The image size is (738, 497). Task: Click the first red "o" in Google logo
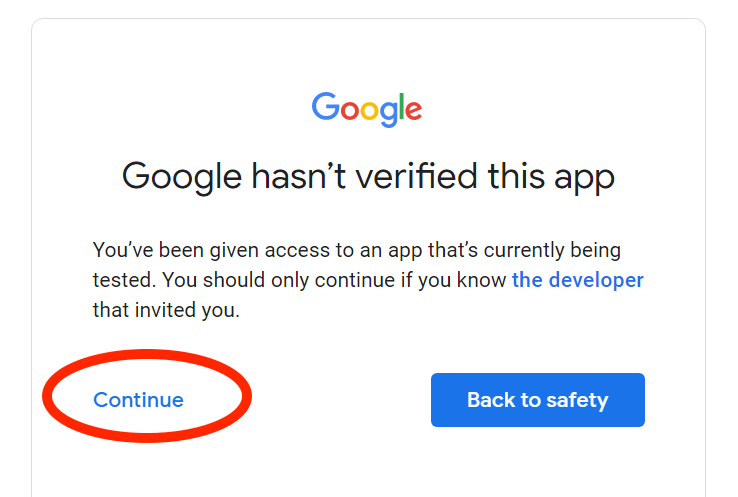pos(348,109)
